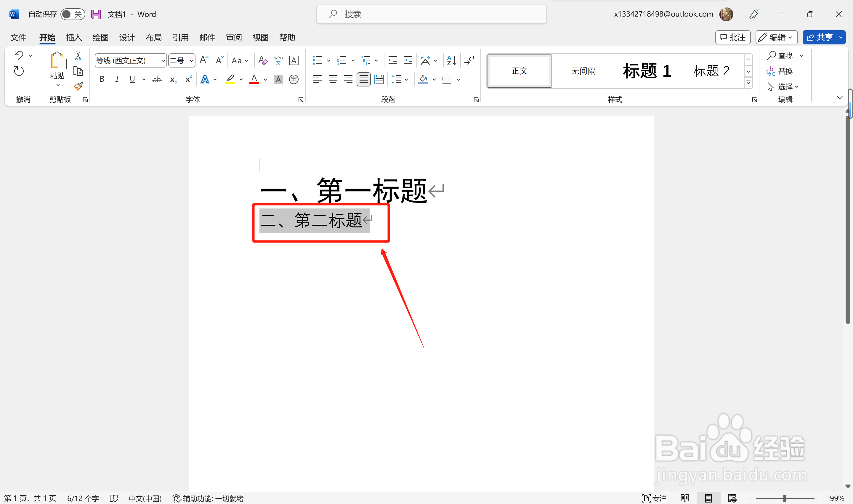The height and width of the screenshot is (504, 853).
Task: Switch to the Review tab
Action: (234, 37)
